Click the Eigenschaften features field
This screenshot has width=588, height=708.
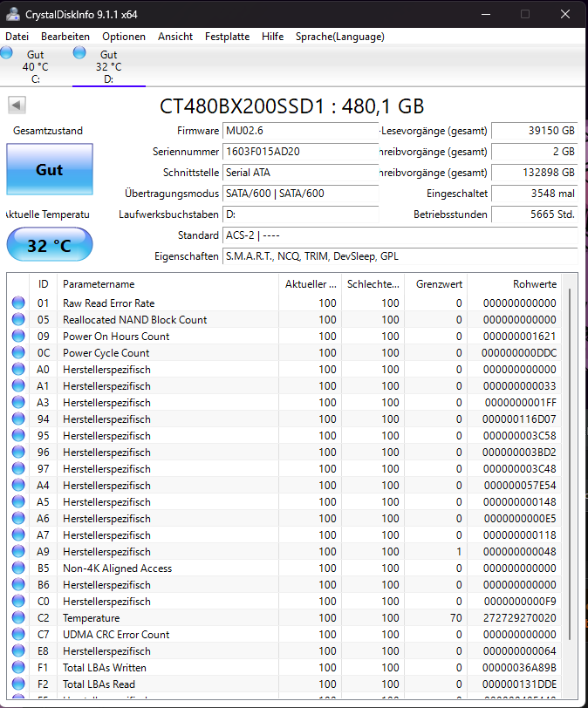click(x=400, y=256)
